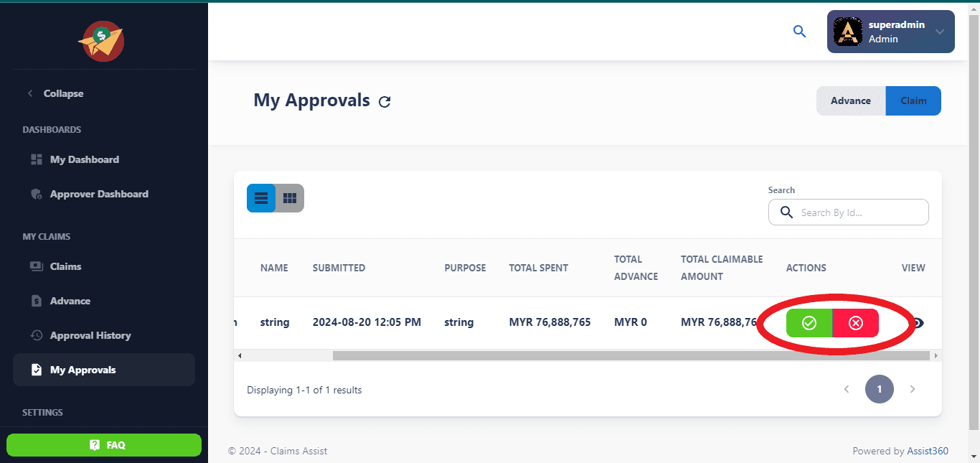
Task: Click the Claims Assist paper plane logo
Action: tap(101, 42)
